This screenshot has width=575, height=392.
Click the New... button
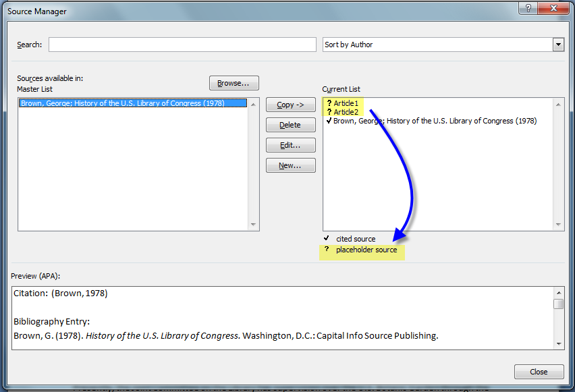pyautogui.click(x=290, y=165)
